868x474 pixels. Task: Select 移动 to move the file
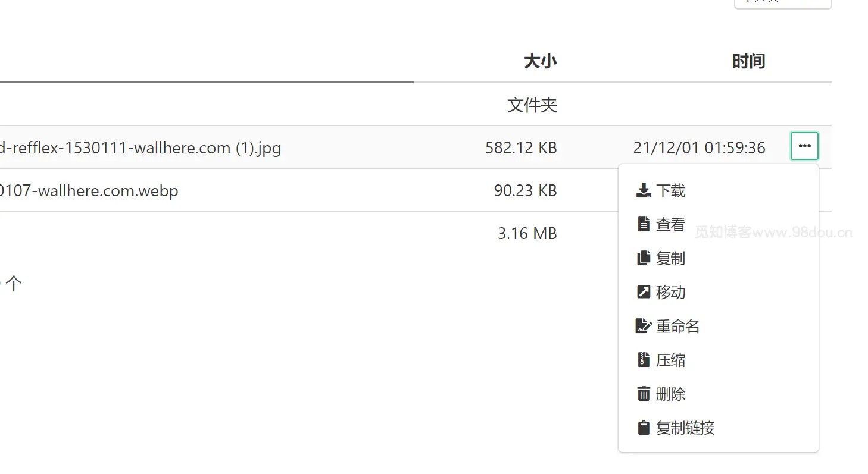[x=670, y=292]
